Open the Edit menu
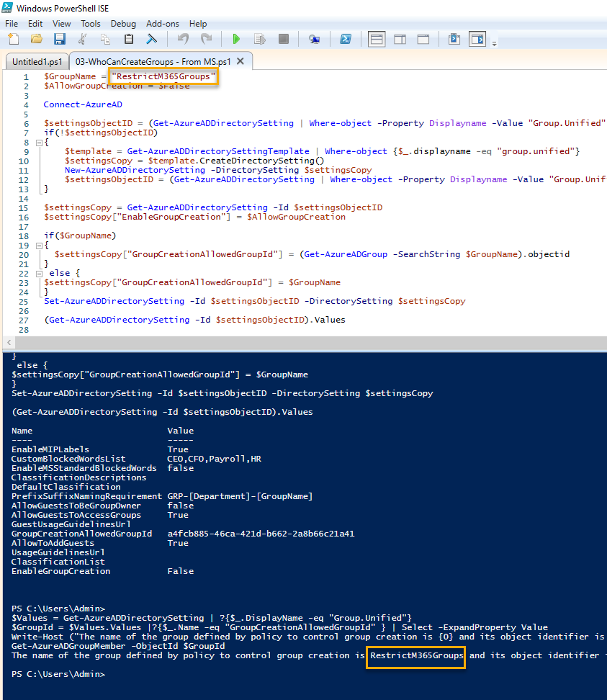The height and width of the screenshot is (700, 607). [35, 24]
